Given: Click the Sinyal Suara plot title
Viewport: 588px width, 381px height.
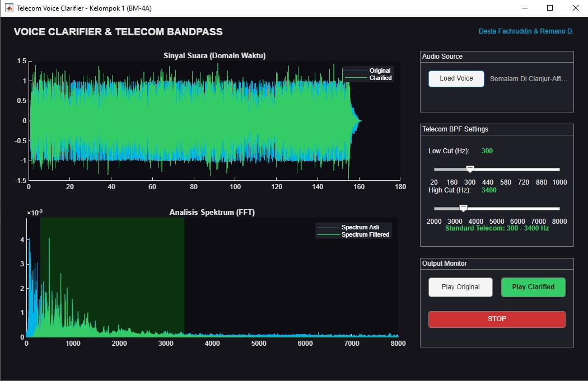Looking at the screenshot, I should (214, 55).
